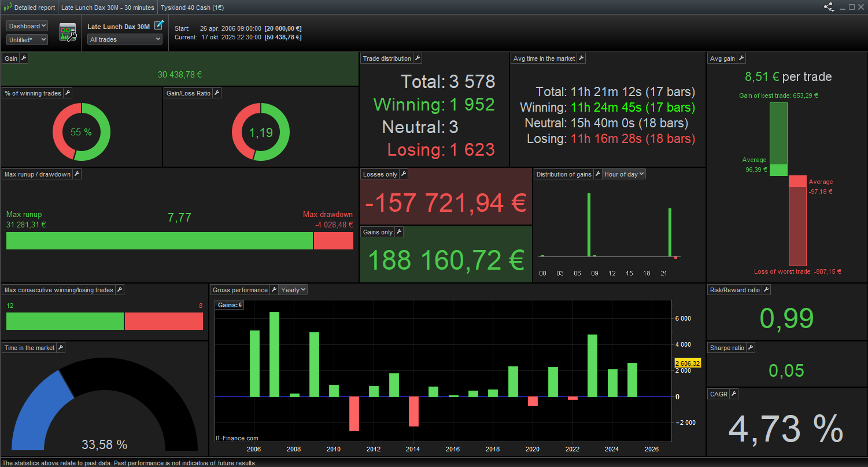Configure Losses only panel via wrench
The width and height of the screenshot is (868, 467).
coord(404,174)
